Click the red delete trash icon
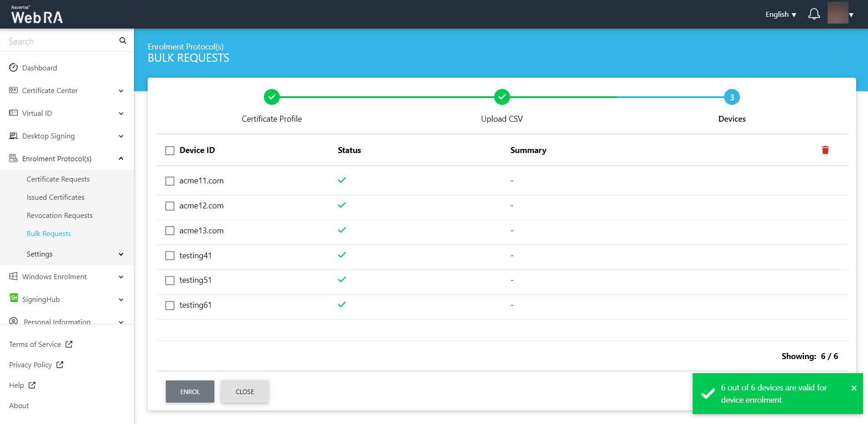This screenshot has width=868, height=424. coord(825,150)
